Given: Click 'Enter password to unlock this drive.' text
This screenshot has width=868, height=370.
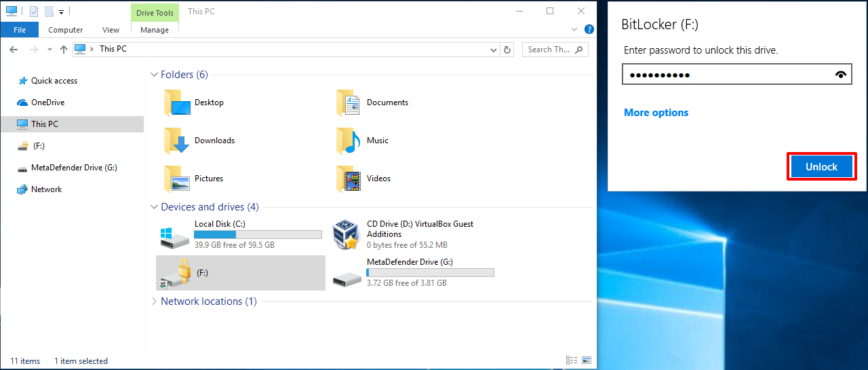Looking at the screenshot, I should pyautogui.click(x=700, y=50).
